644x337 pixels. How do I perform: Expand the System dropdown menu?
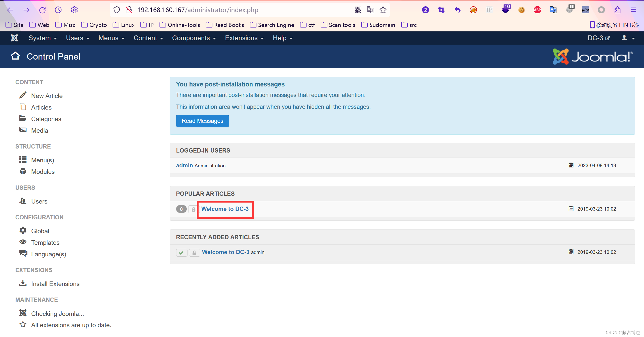[43, 38]
